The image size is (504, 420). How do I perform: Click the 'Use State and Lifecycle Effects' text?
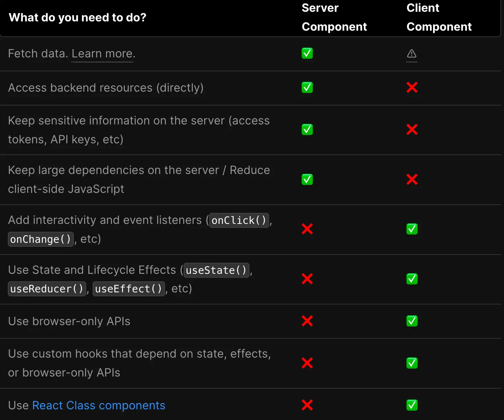[92, 270]
